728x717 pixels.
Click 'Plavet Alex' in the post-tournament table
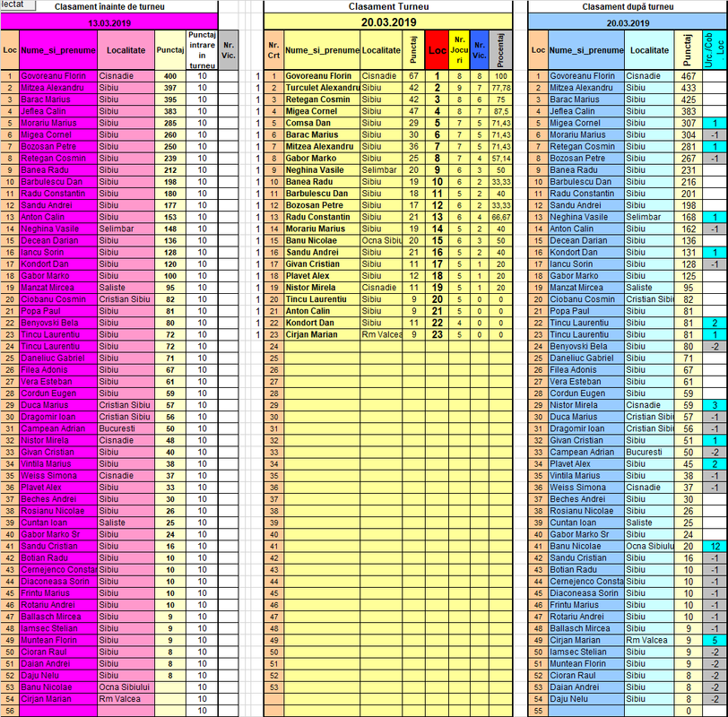click(x=586, y=464)
